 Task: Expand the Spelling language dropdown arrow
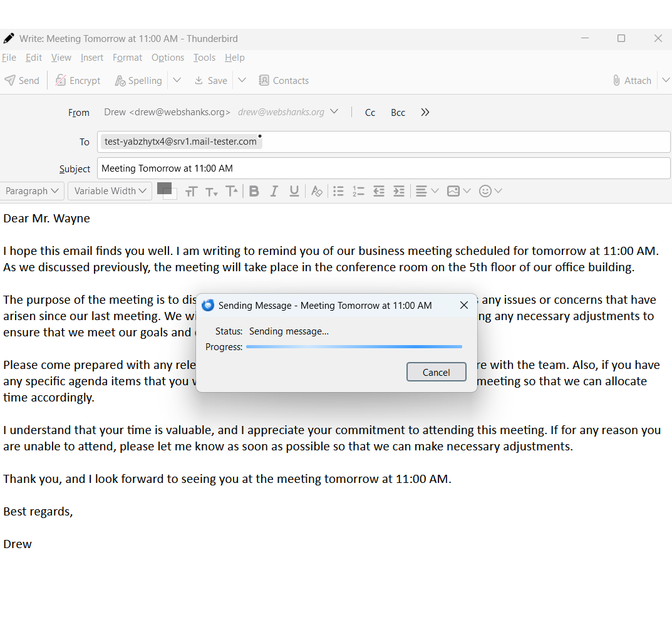coord(177,80)
